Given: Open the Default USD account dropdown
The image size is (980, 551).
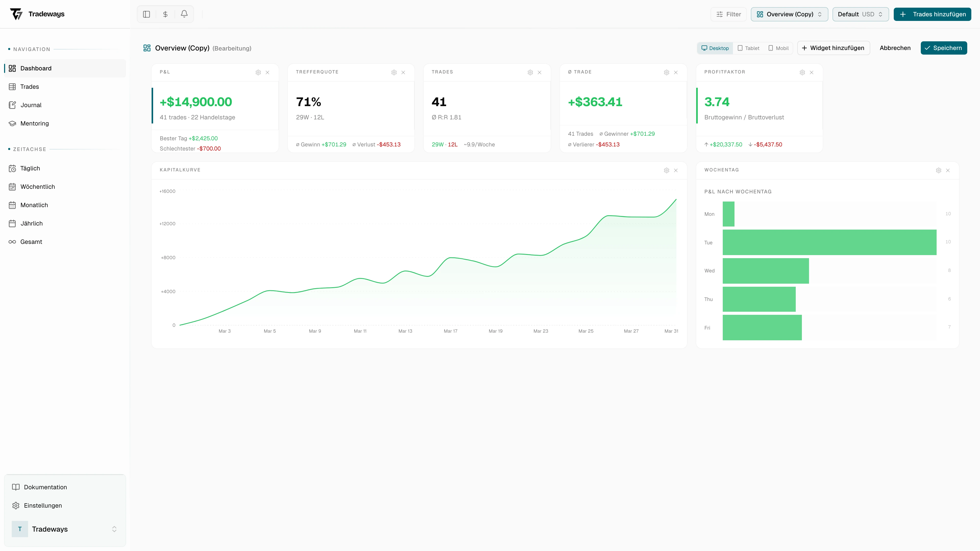Looking at the screenshot, I should point(860,14).
